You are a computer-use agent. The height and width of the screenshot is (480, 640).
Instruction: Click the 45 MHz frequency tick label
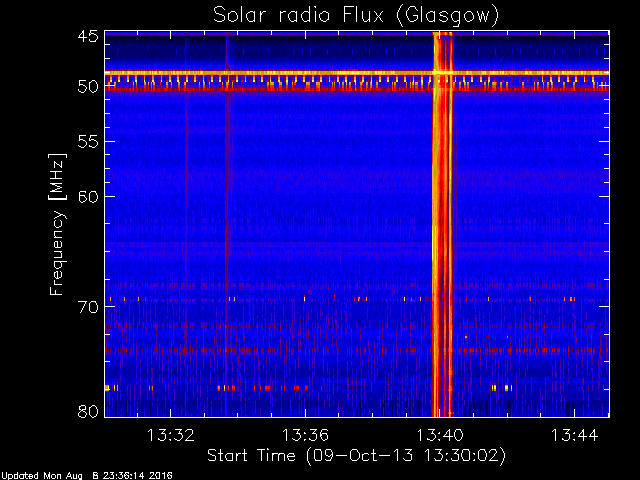tap(88, 36)
